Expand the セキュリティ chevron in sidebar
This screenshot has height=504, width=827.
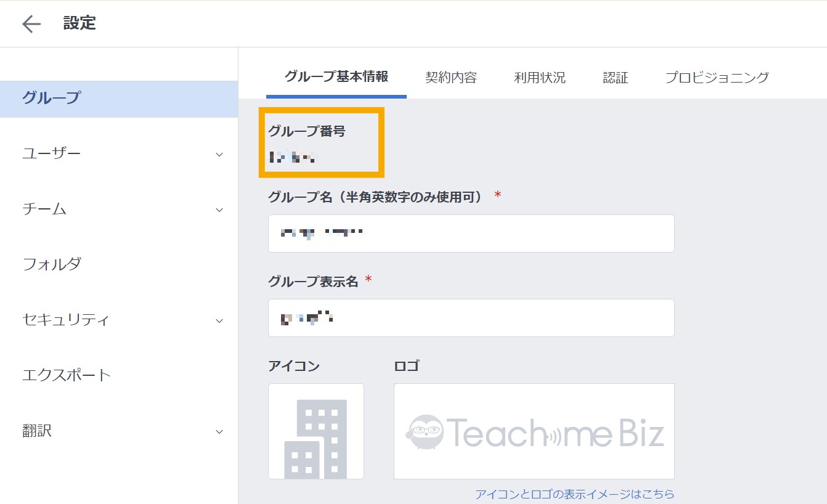click(219, 320)
